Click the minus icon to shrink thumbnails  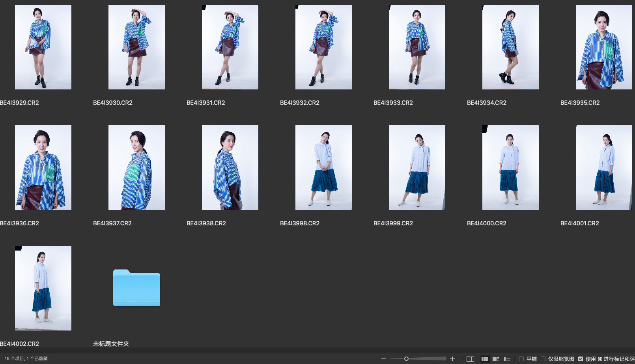pyautogui.click(x=383, y=359)
